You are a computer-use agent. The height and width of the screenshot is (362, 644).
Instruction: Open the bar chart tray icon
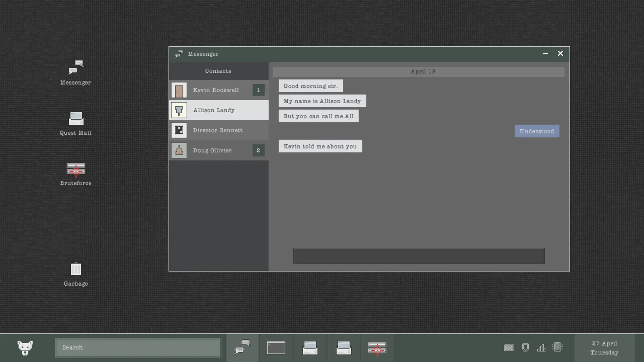(x=541, y=348)
